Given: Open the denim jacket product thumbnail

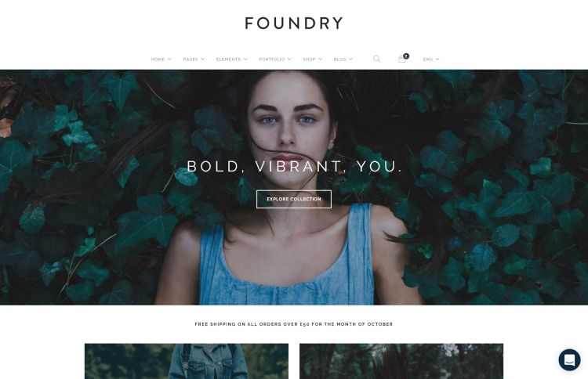Looking at the screenshot, I should tap(187, 362).
